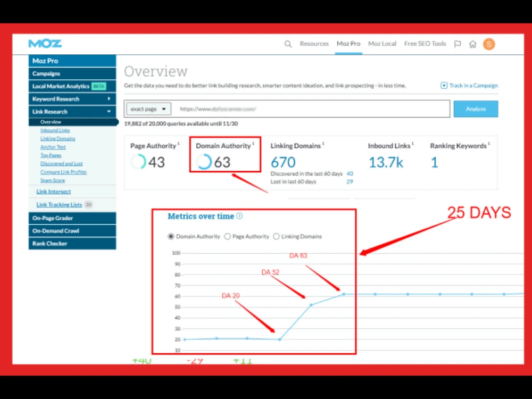The image size is (532, 399).
Task: Open the Inbound Links sidebar link
Action: pos(55,130)
